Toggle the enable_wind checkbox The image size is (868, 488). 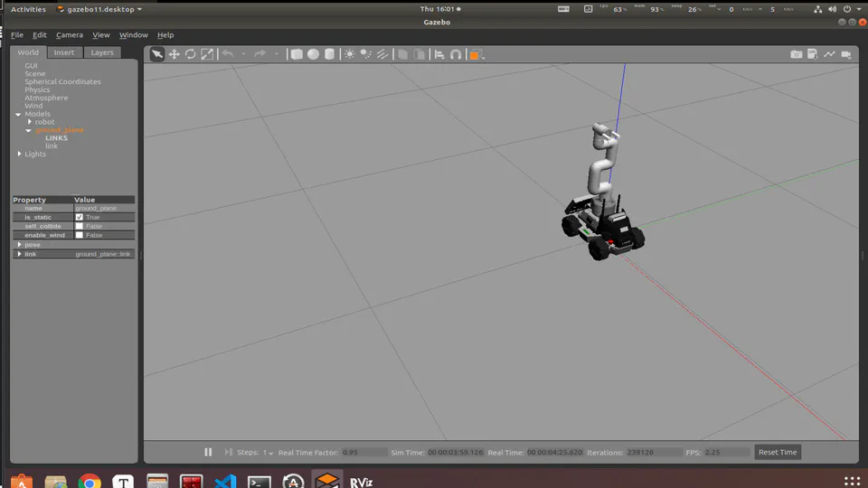point(80,235)
